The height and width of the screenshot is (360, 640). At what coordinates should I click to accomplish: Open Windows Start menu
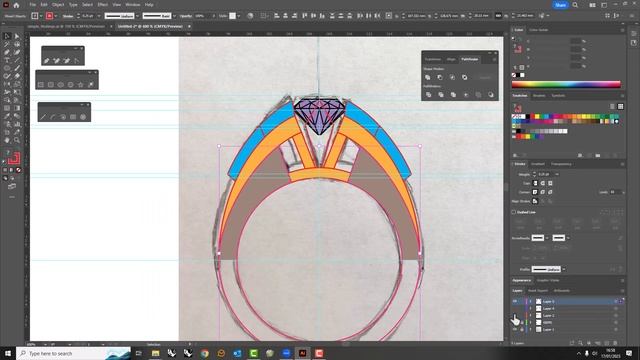(x=7, y=353)
